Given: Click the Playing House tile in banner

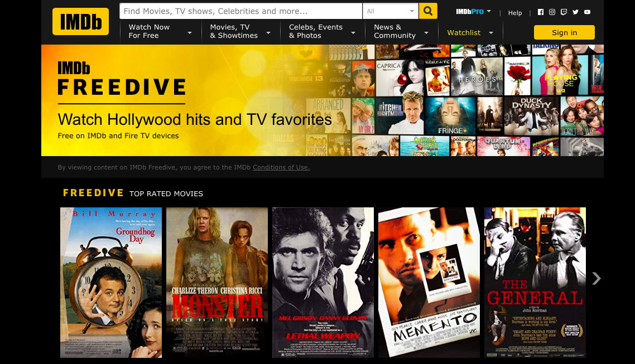Looking at the screenshot, I should 560,75.
